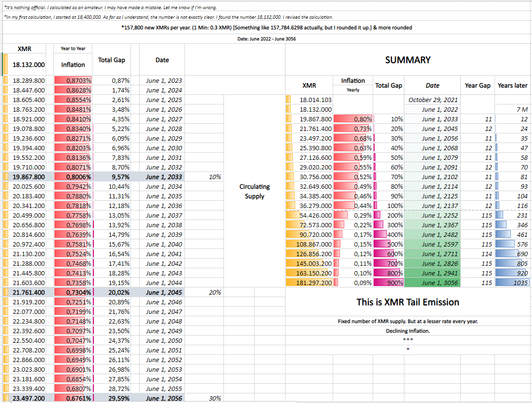The image size is (532, 403).
Task: Click total gap cell 17,41%
Action: click(111, 263)
